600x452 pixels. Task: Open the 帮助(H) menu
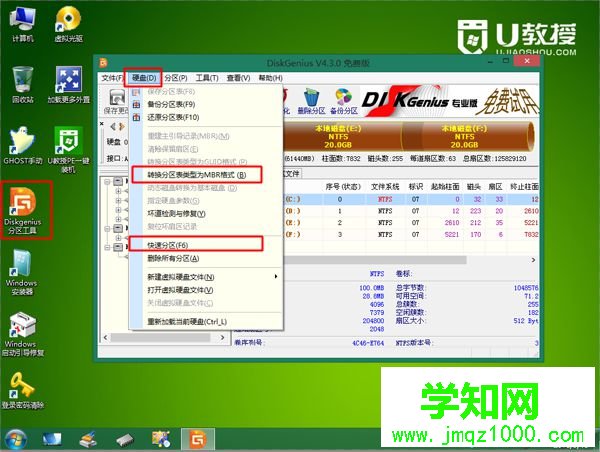pos(271,78)
